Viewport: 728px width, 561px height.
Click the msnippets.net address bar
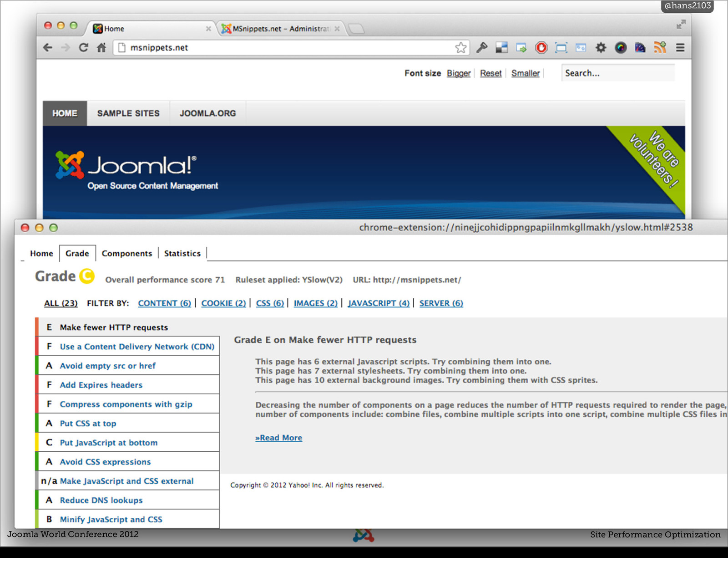point(291,47)
